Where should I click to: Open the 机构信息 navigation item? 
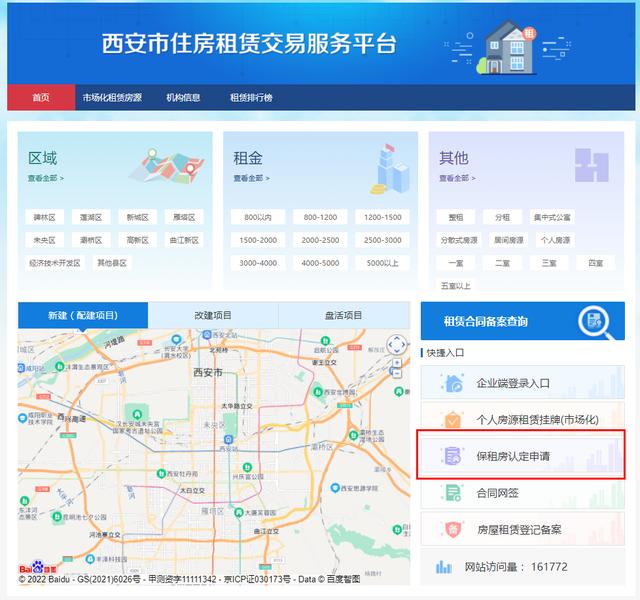pyautogui.click(x=183, y=98)
